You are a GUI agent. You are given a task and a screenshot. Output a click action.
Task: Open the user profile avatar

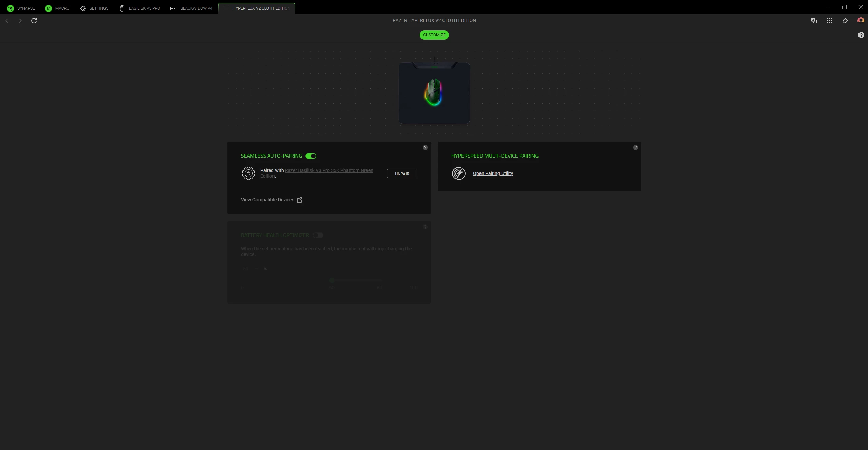pos(861,20)
